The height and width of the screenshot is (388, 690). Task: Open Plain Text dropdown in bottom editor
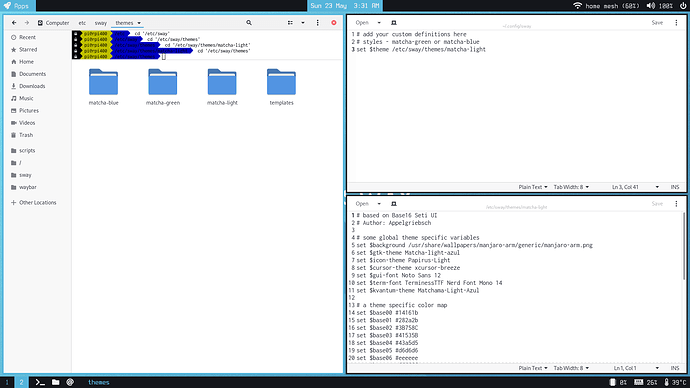point(533,368)
